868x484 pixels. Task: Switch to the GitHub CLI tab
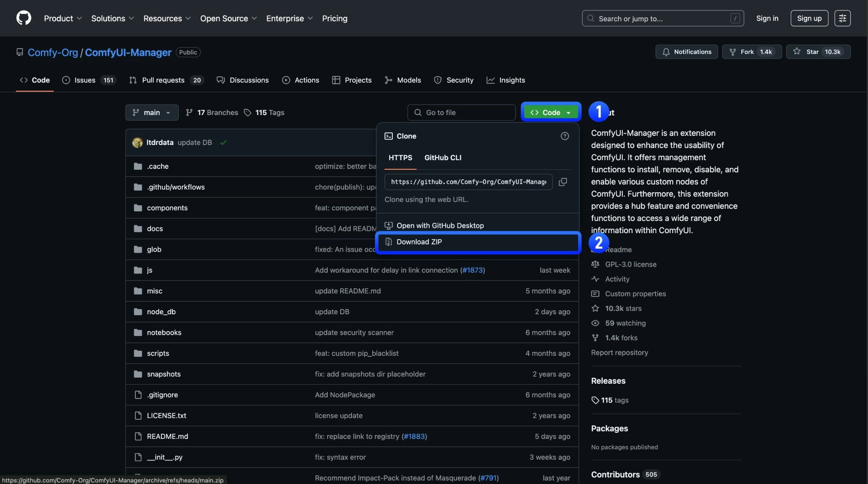(x=443, y=158)
